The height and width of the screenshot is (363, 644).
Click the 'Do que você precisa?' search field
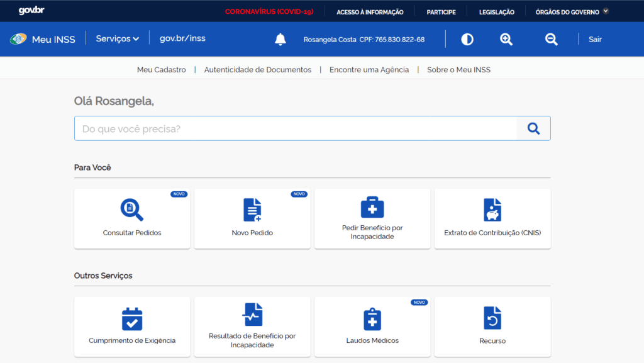point(296,128)
